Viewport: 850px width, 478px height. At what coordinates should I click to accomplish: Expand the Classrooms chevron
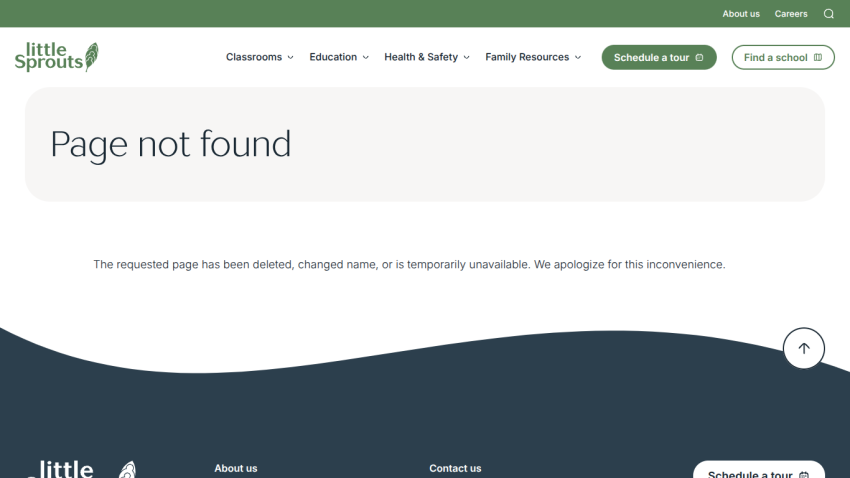(291, 57)
